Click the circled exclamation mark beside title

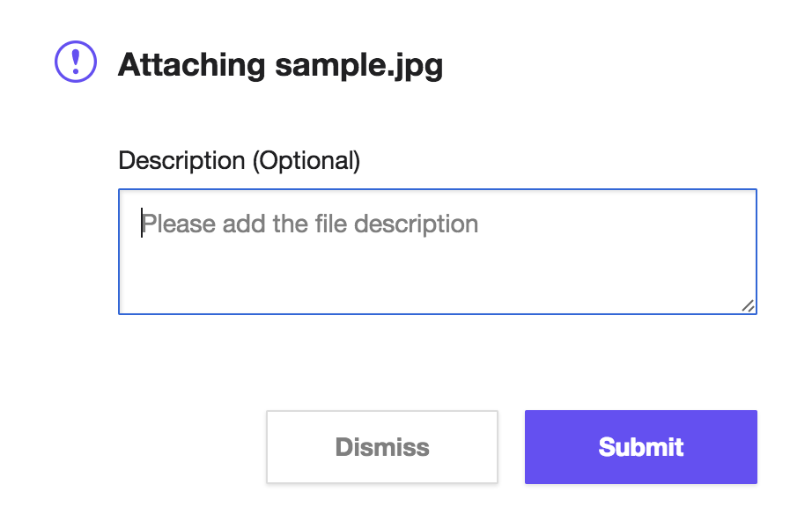coord(76,62)
